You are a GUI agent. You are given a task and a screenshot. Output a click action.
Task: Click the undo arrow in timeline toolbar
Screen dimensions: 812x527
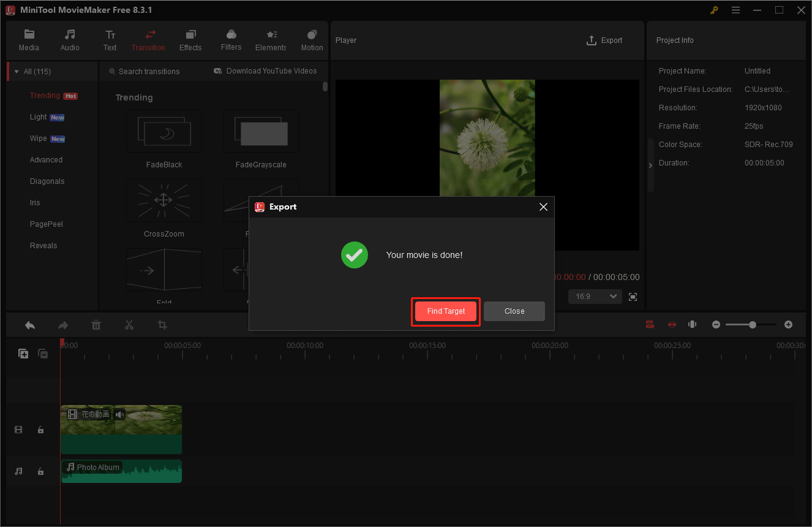tap(29, 325)
